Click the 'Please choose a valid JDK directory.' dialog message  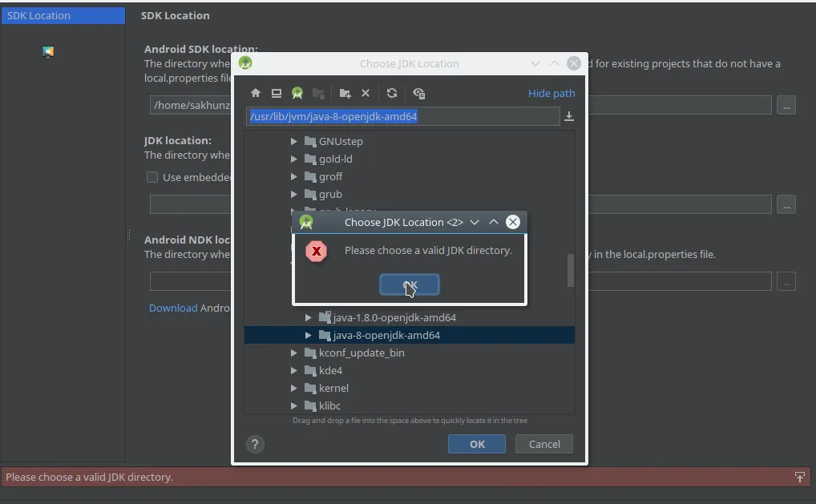[428, 251]
